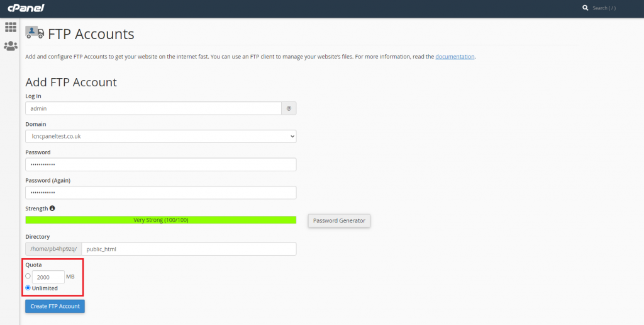
Task: Open the Password Generator
Action: click(x=339, y=220)
